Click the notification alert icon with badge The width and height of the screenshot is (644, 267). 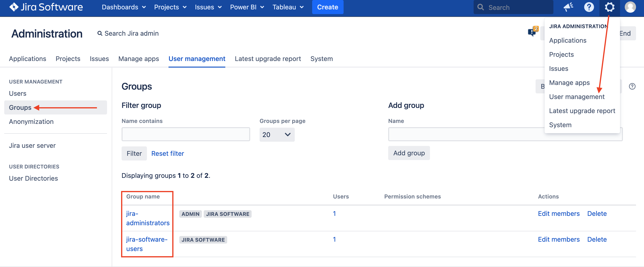coord(533,32)
